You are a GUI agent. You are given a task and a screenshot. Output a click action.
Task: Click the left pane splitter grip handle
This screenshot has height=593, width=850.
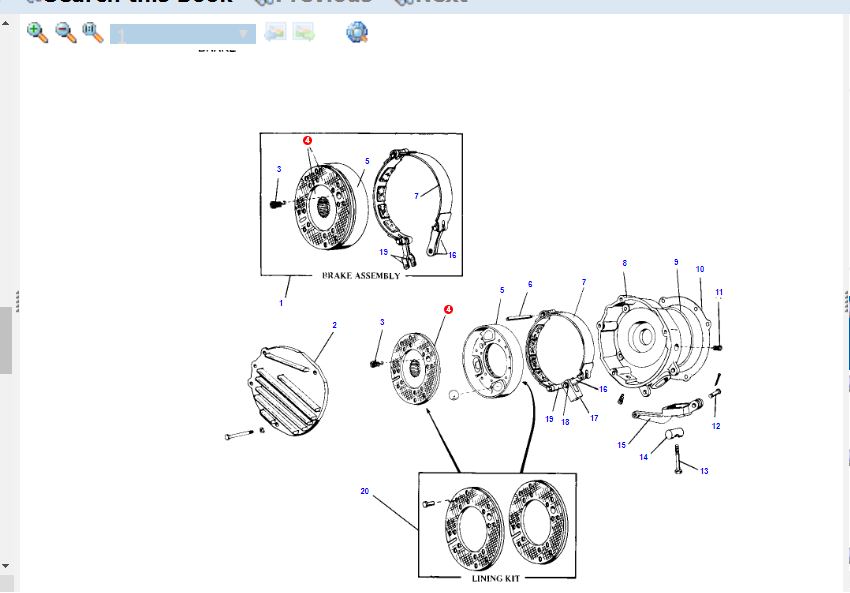tap(17, 301)
